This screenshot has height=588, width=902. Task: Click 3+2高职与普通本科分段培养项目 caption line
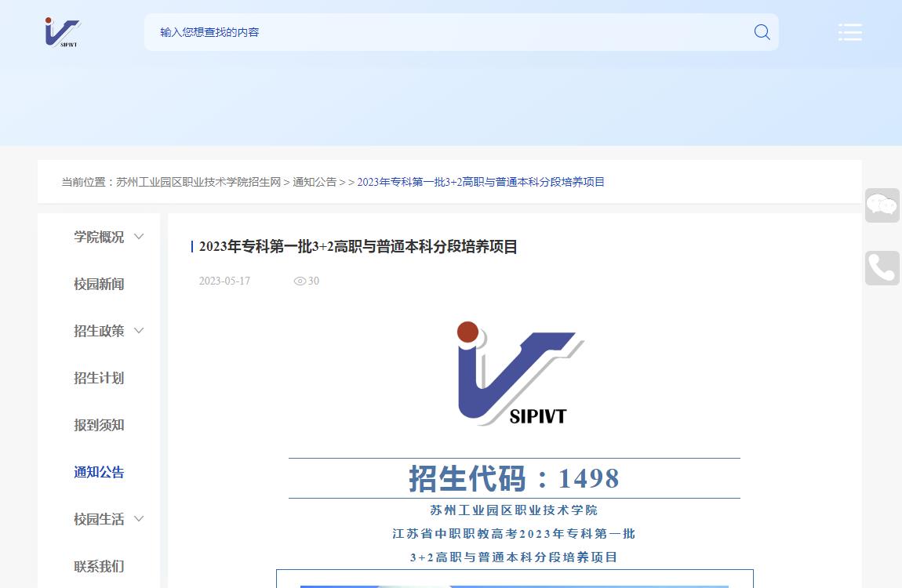click(514, 557)
